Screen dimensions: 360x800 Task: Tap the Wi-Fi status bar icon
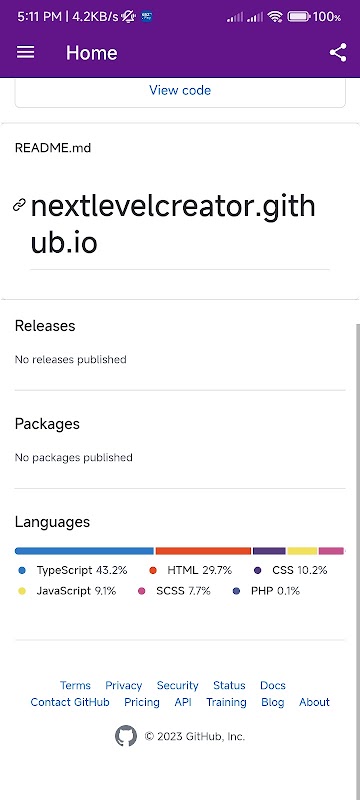(x=275, y=16)
